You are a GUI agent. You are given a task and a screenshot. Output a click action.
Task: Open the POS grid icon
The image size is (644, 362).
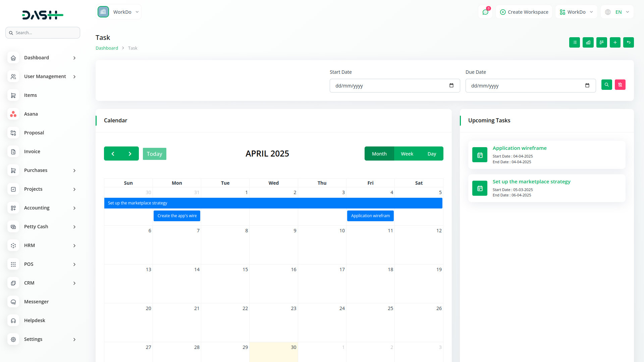(13, 264)
